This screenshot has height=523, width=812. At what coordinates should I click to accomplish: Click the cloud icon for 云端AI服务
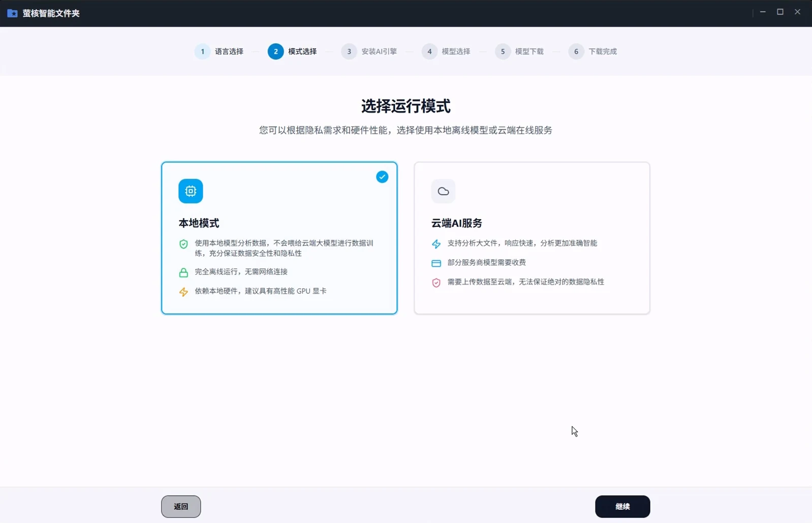(x=443, y=191)
